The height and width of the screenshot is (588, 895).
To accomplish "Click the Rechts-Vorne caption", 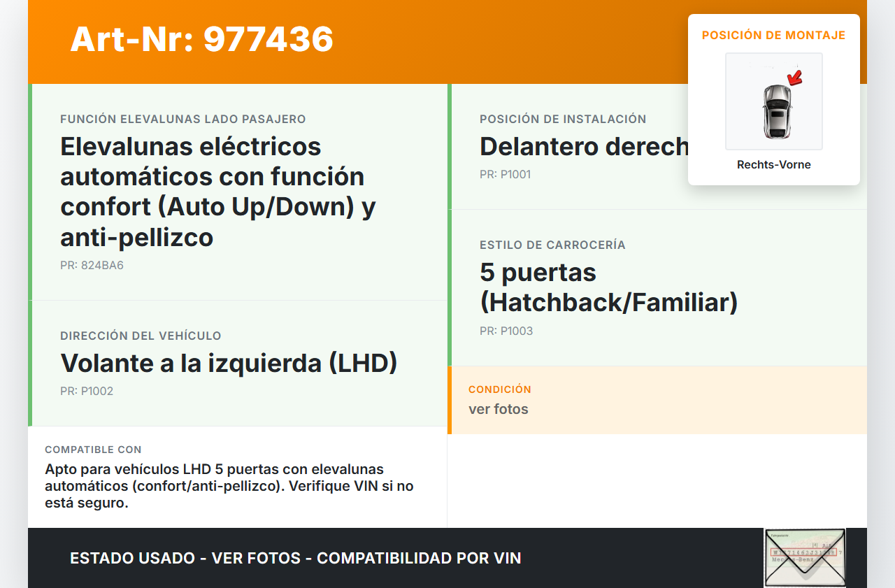I will [x=773, y=165].
